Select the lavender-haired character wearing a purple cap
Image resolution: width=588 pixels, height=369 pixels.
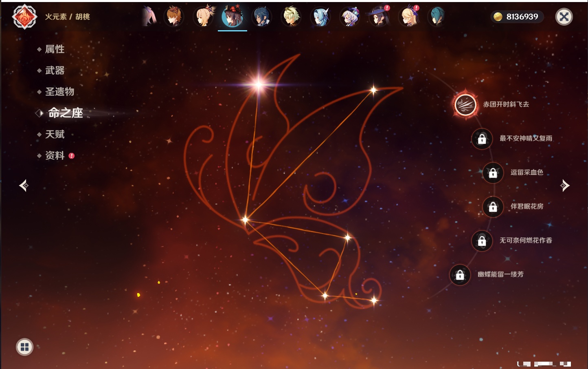[350, 17]
